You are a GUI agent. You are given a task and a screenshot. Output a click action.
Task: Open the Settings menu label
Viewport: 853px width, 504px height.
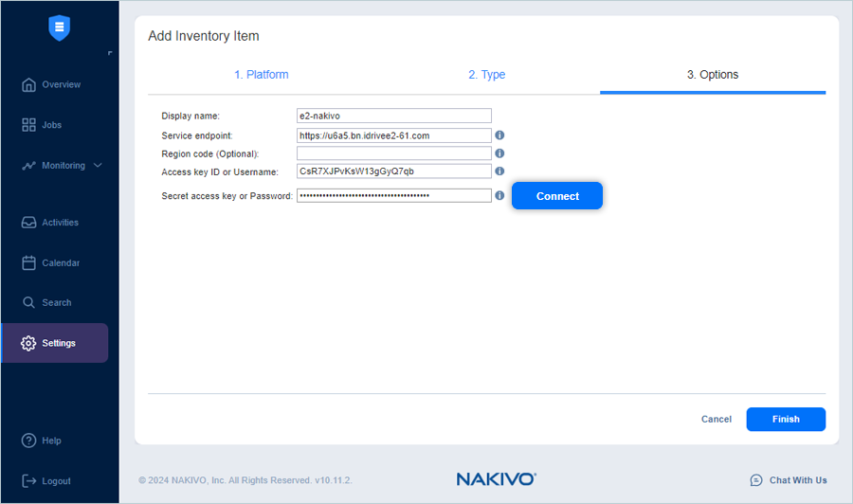[59, 343]
